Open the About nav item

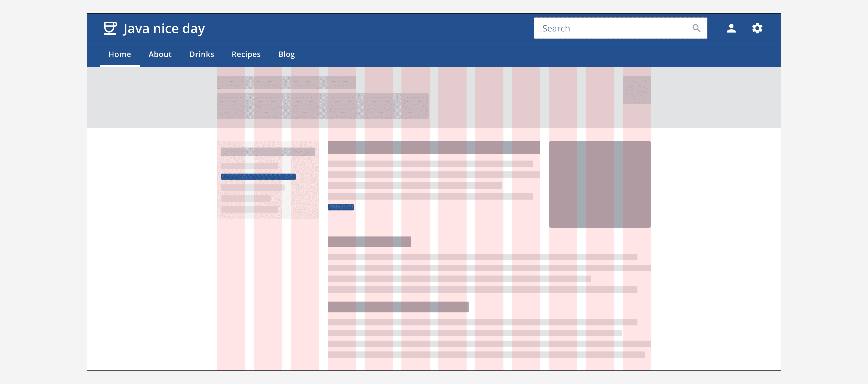click(x=160, y=54)
